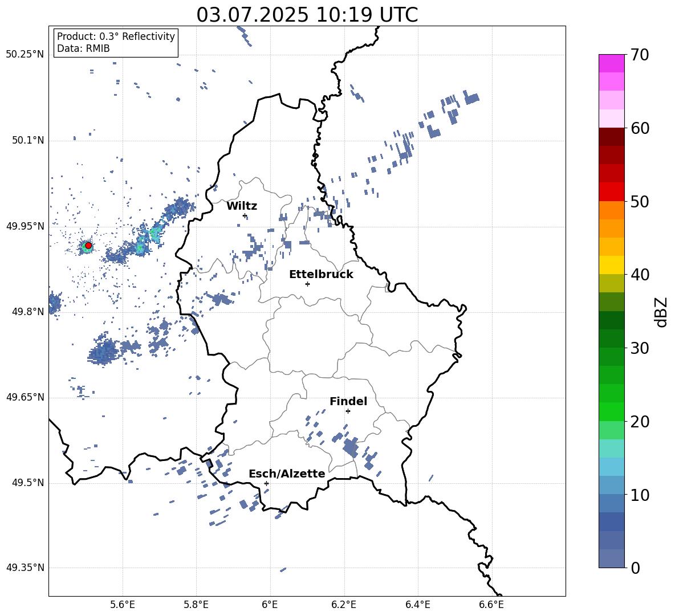Click the '50.25°N' latitude label
675x616 pixels.
tap(25, 55)
